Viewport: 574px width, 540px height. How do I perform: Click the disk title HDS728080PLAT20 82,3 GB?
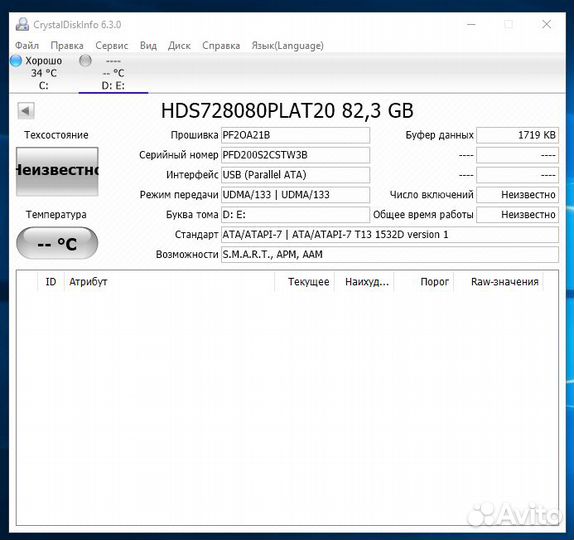[287, 111]
